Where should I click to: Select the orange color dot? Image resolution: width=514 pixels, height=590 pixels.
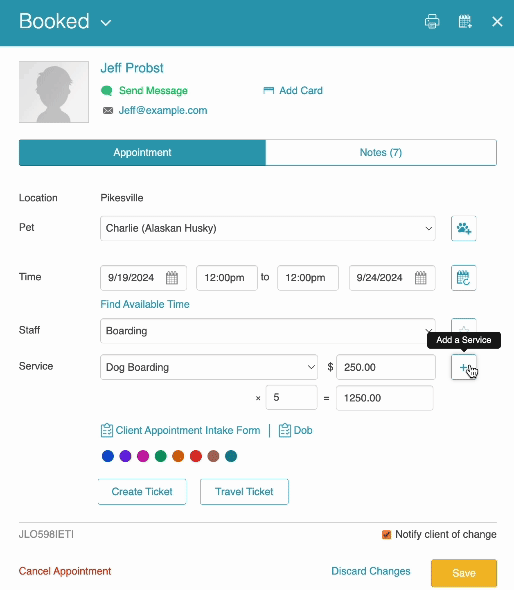click(178, 456)
